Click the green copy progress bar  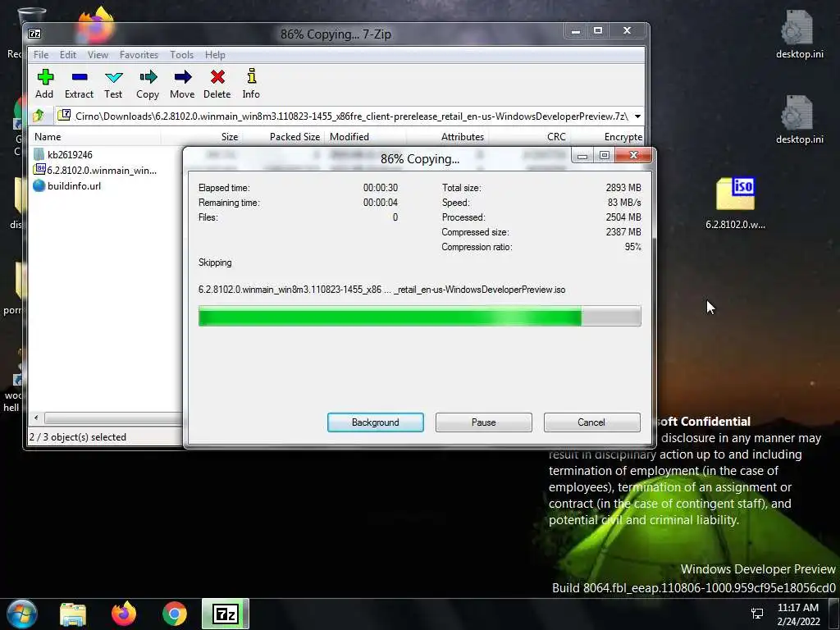point(419,316)
